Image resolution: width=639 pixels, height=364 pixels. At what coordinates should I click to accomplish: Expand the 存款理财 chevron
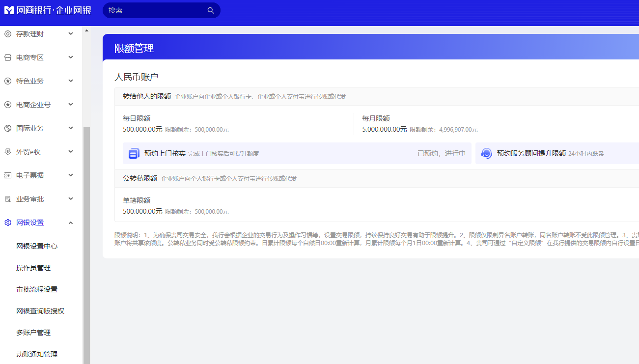click(x=71, y=34)
